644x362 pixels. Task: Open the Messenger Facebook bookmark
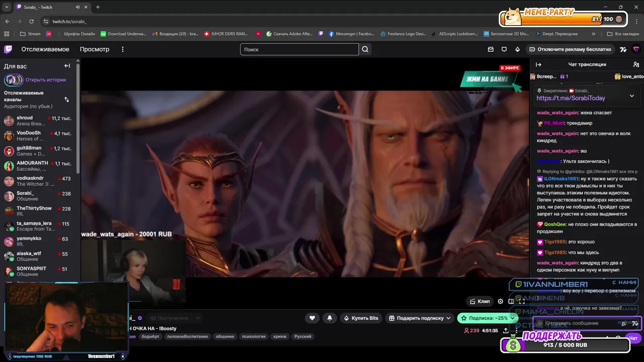coord(351,34)
